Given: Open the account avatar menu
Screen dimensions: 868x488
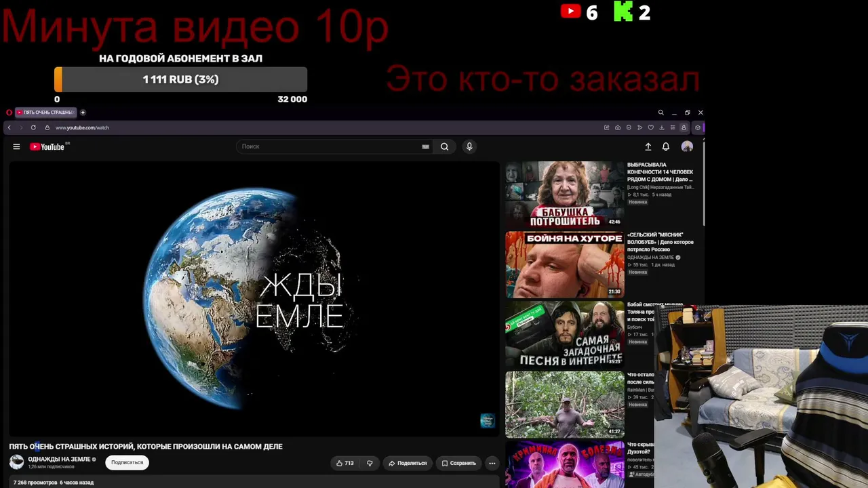Looking at the screenshot, I should tap(687, 146).
